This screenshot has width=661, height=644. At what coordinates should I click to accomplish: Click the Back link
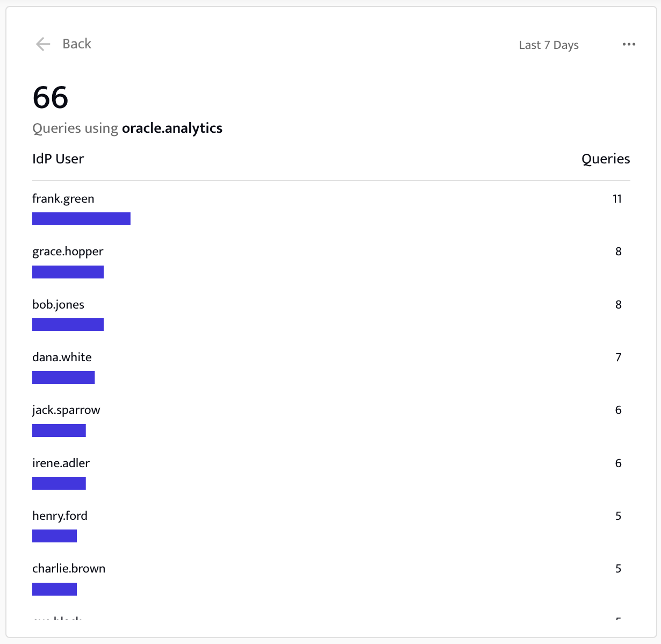click(x=77, y=44)
